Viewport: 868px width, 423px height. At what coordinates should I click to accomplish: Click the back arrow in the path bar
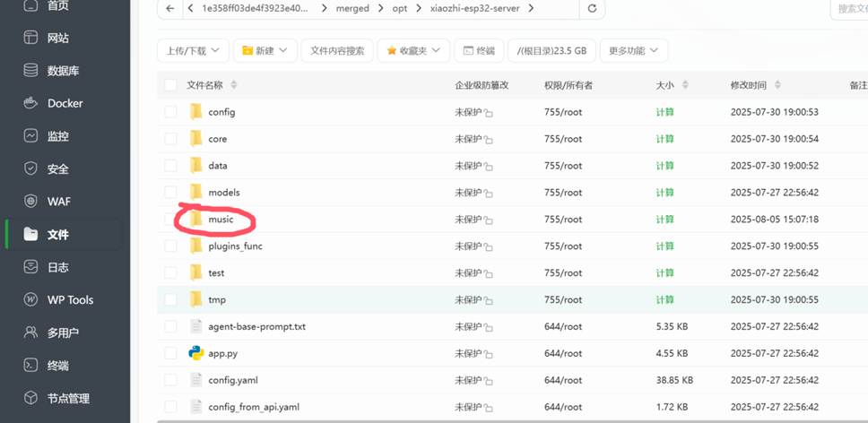click(170, 9)
